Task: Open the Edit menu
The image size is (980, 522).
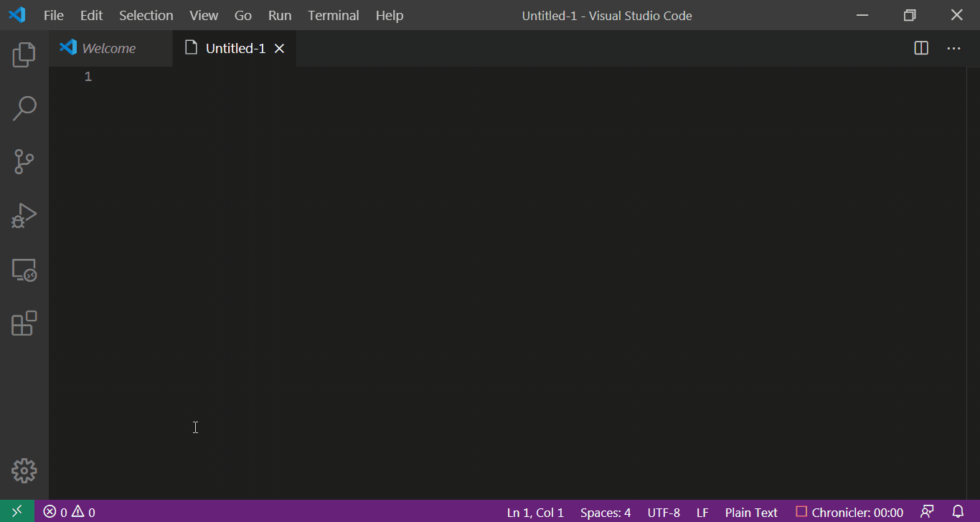Action: coord(92,15)
